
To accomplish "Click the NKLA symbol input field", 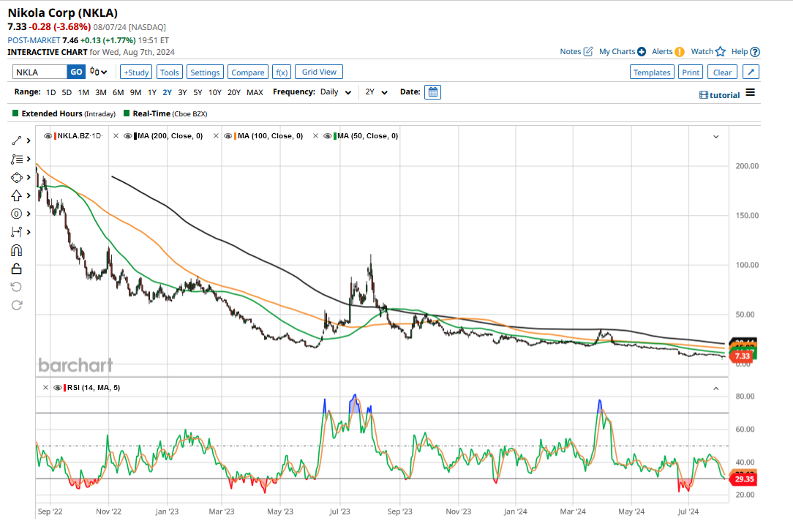I will tap(40, 72).
